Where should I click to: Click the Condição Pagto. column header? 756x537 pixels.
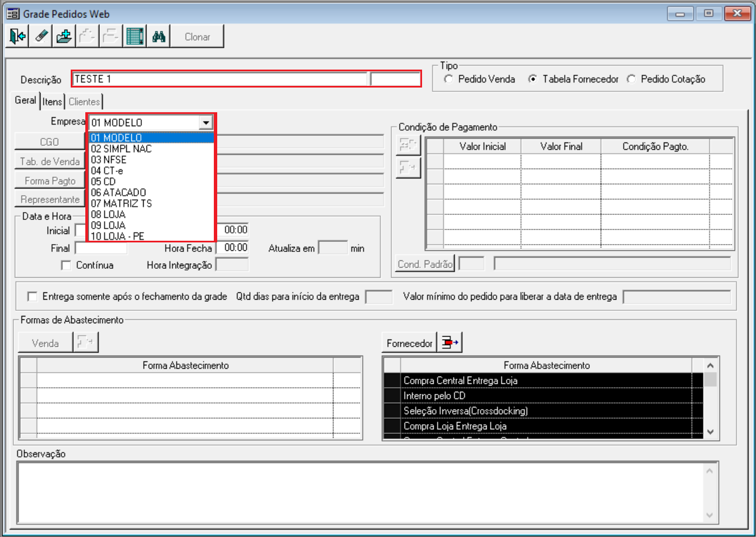point(656,146)
